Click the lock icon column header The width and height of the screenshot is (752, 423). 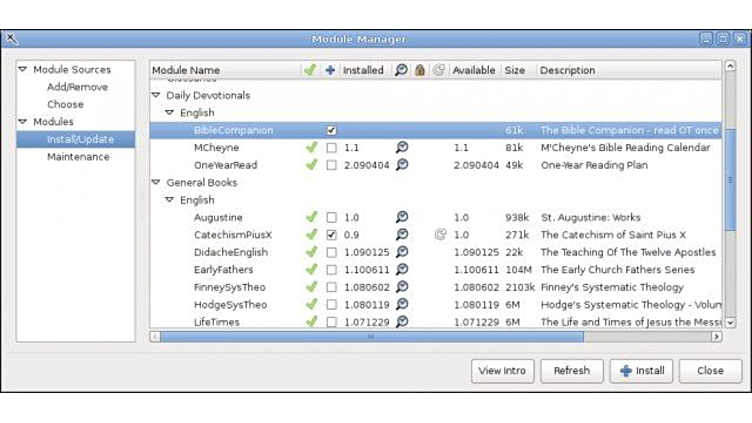click(420, 70)
